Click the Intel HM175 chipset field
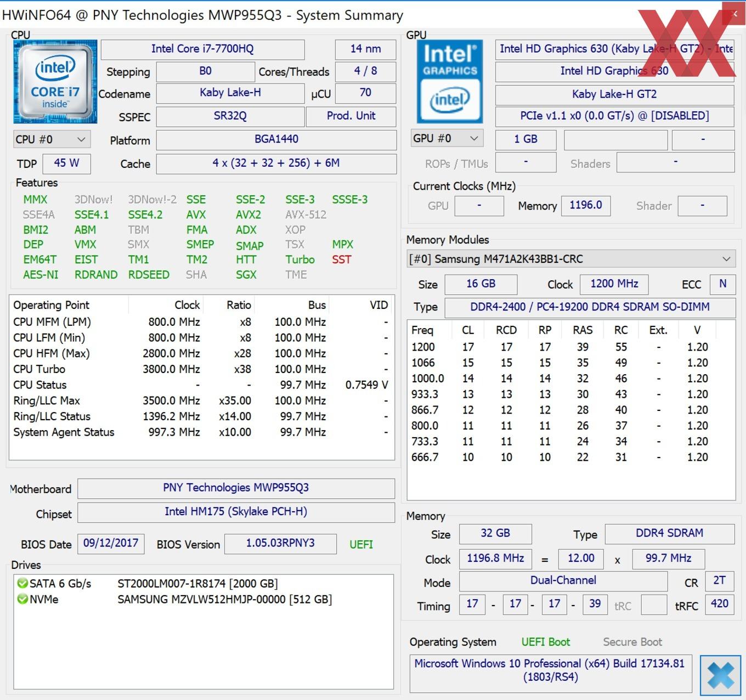This screenshot has height=700, width=746. pyautogui.click(x=236, y=512)
